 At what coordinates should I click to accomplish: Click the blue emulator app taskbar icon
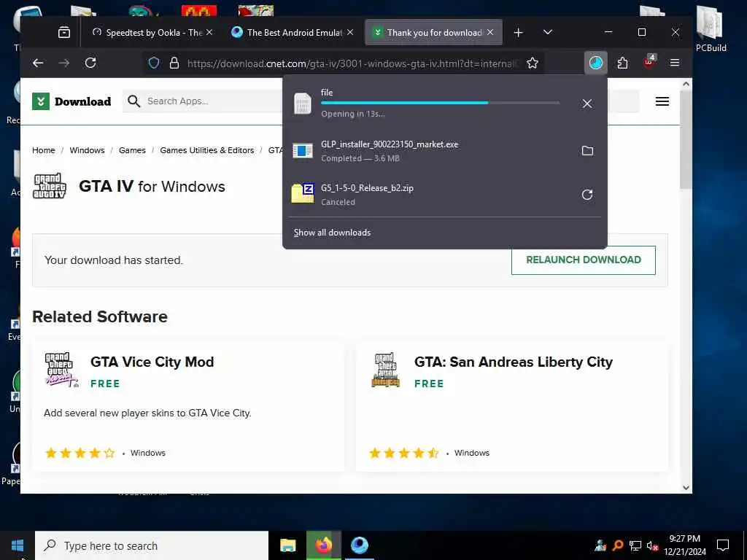(x=360, y=545)
